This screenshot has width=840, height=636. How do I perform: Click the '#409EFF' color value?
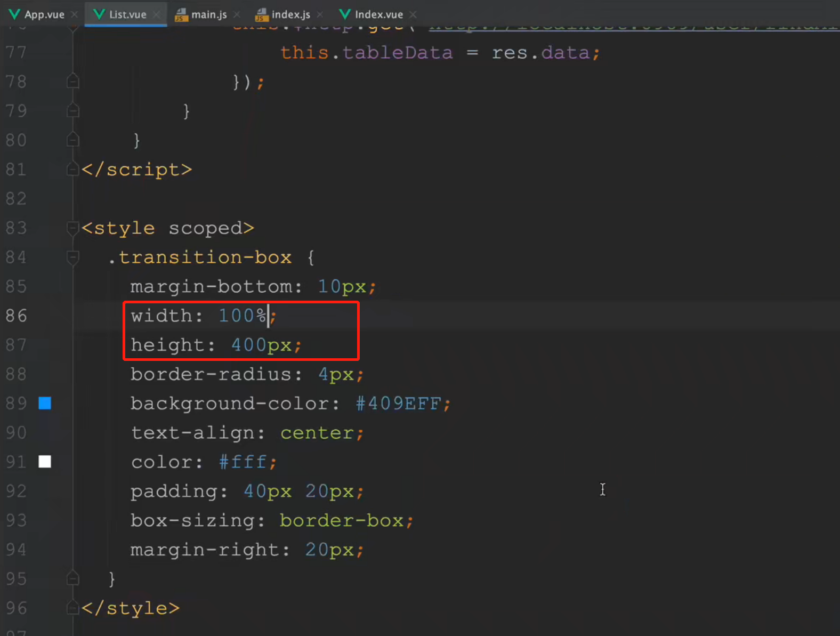[x=398, y=404]
